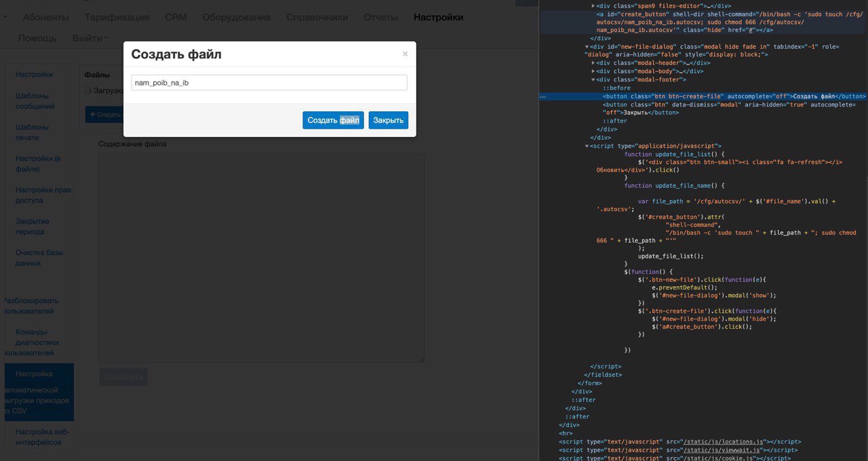Open the /static/js/viewwait.js link

(x=722, y=449)
